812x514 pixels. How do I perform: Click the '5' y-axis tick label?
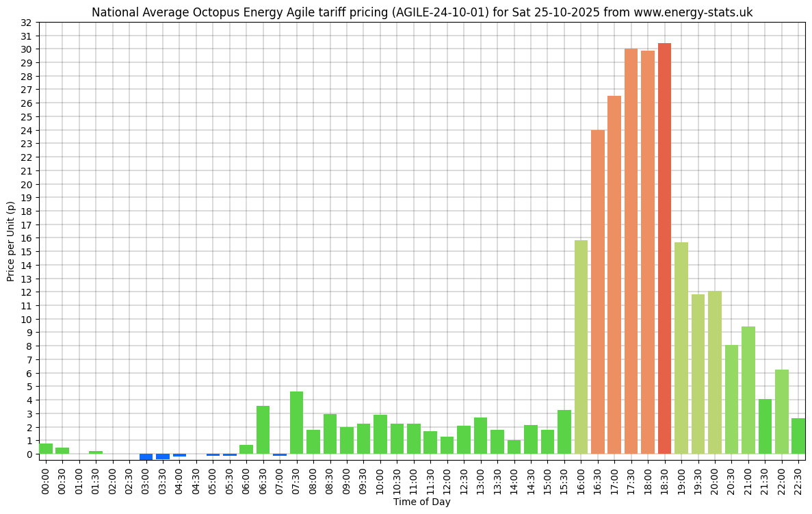(29, 387)
